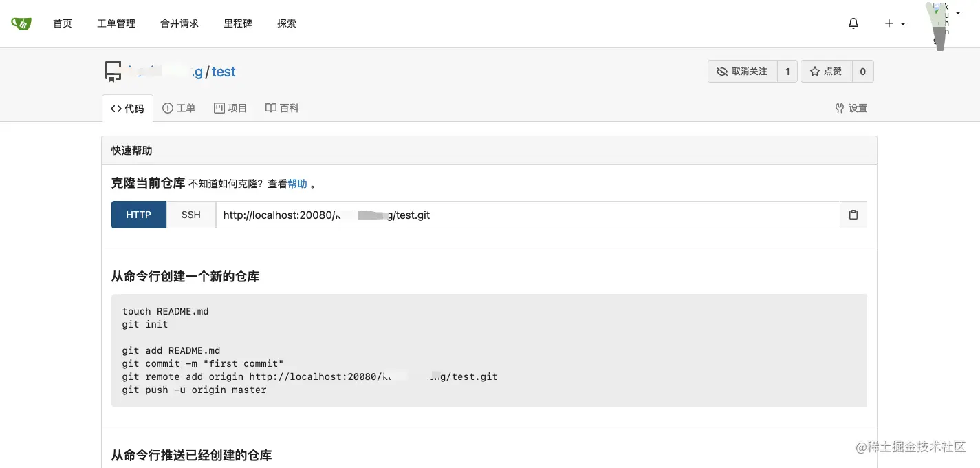This screenshot has height=468, width=980.
Task: Click the clone URL input field
Action: click(x=528, y=215)
